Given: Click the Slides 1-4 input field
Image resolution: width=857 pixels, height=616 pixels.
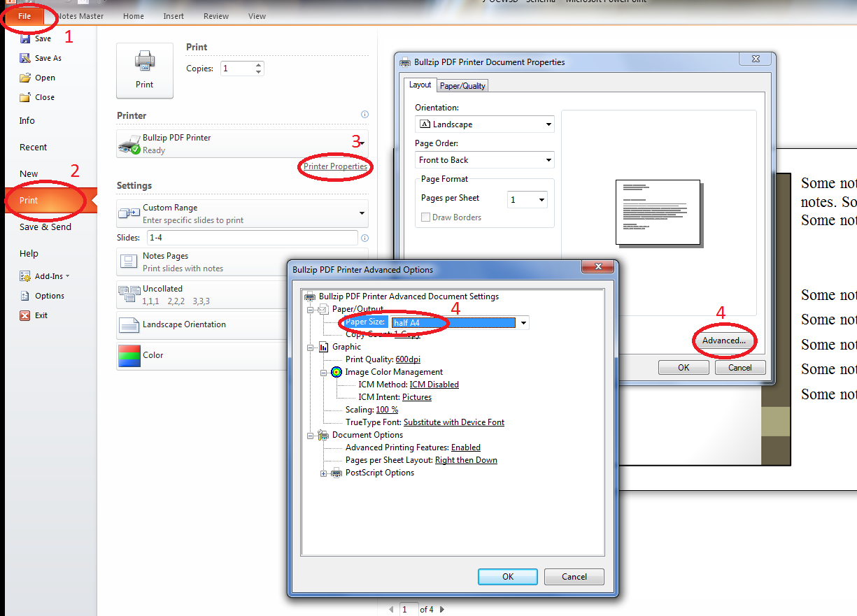Looking at the screenshot, I should [252, 238].
